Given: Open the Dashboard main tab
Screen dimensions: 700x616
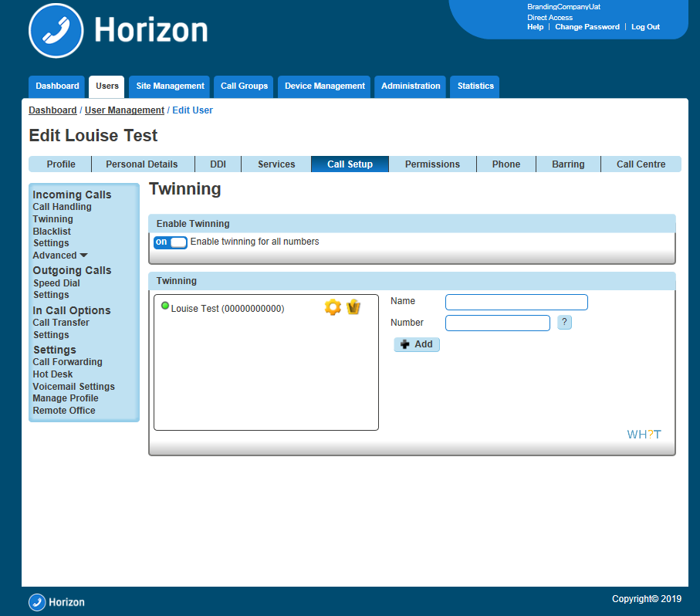Looking at the screenshot, I should tap(57, 86).
